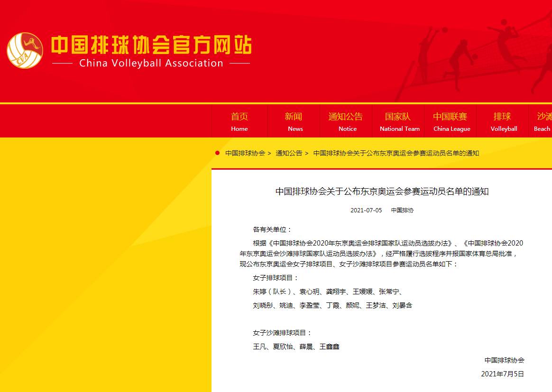Click 中国排球协会 breadcrumb link
Screen dimensions: 552x392
[245, 153]
